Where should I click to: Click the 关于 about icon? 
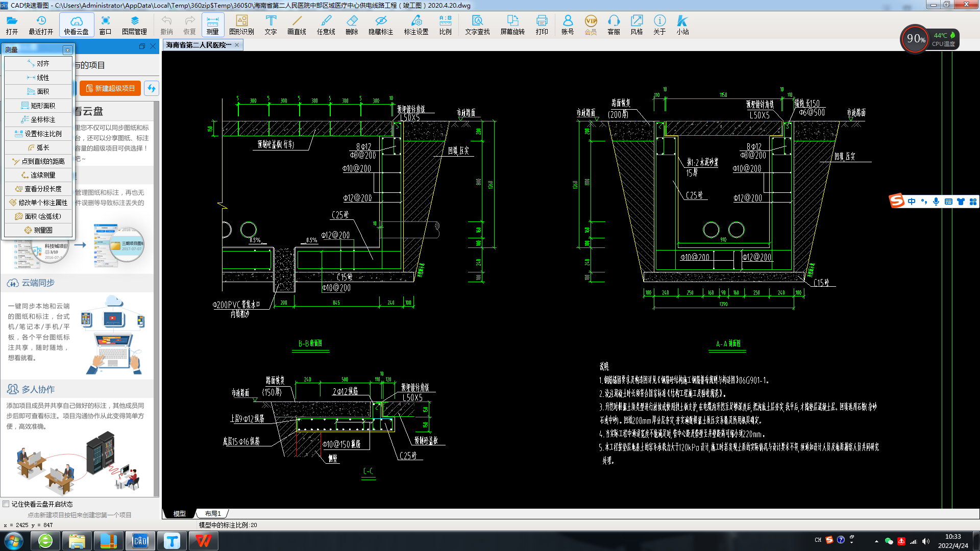[x=659, y=24]
